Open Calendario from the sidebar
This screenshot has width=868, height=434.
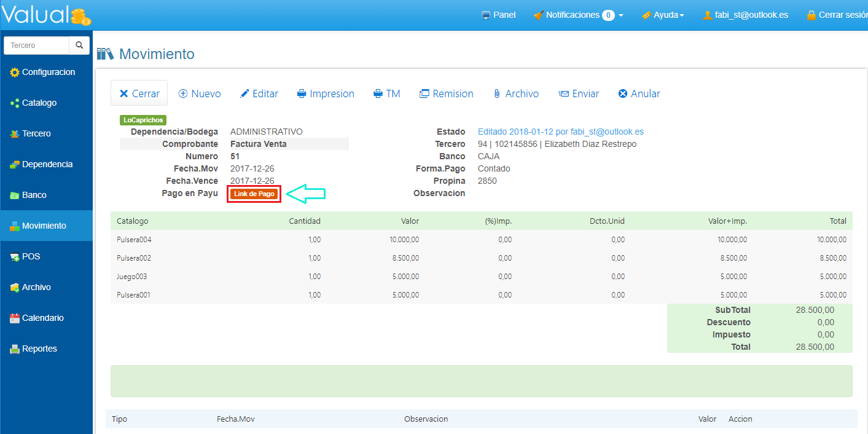[x=42, y=318]
